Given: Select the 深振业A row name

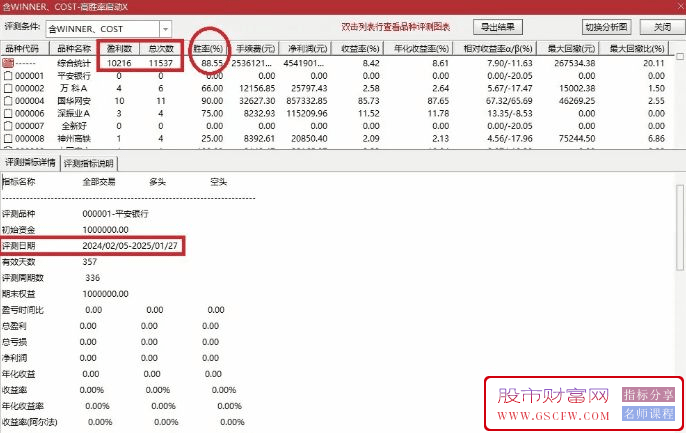Looking at the screenshot, I should pos(74,114).
